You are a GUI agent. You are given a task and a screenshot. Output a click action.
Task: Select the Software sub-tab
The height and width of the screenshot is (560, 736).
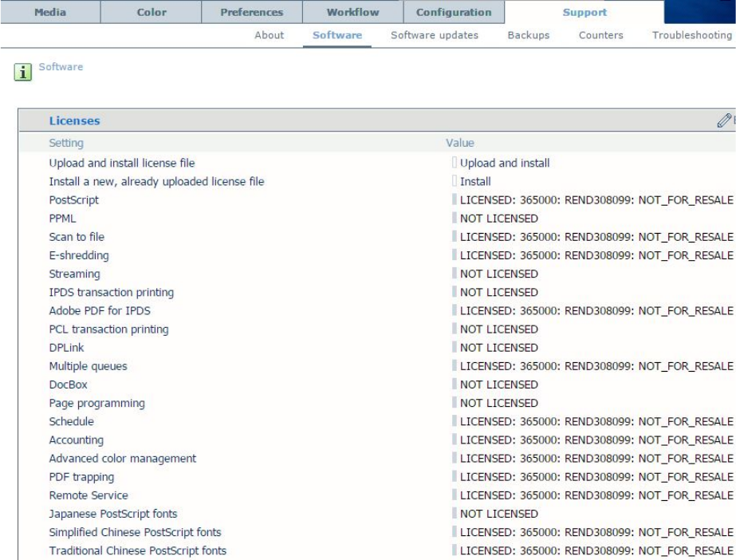click(337, 35)
